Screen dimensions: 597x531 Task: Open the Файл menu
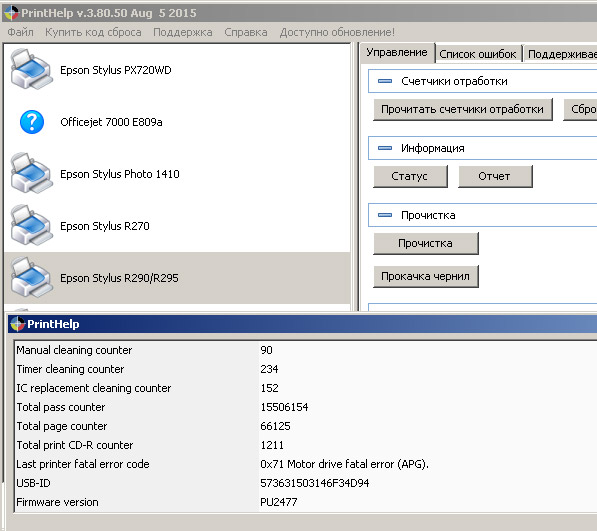point(21,32)
